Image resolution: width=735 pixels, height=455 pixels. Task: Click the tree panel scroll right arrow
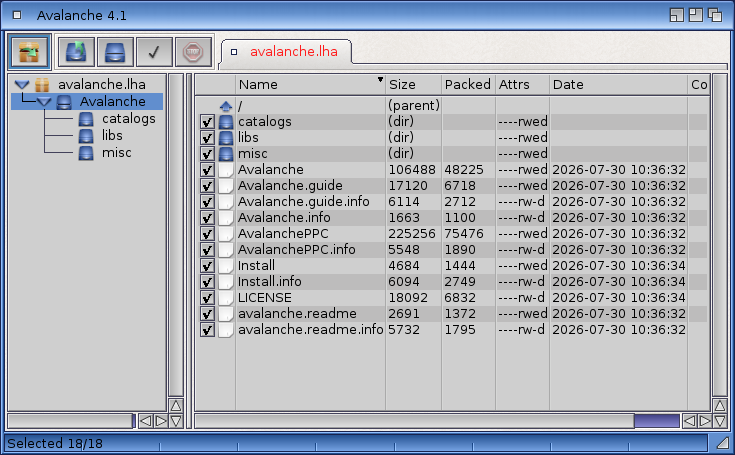160,421
